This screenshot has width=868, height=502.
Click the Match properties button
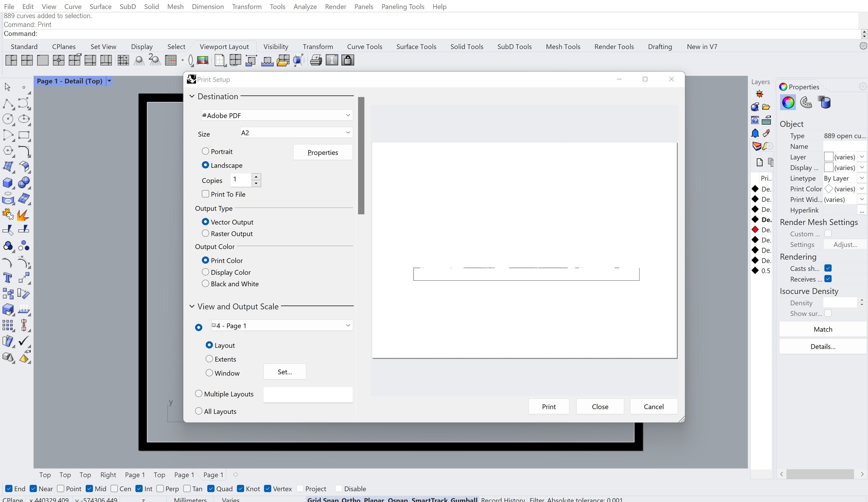click(x=823, y=329)
